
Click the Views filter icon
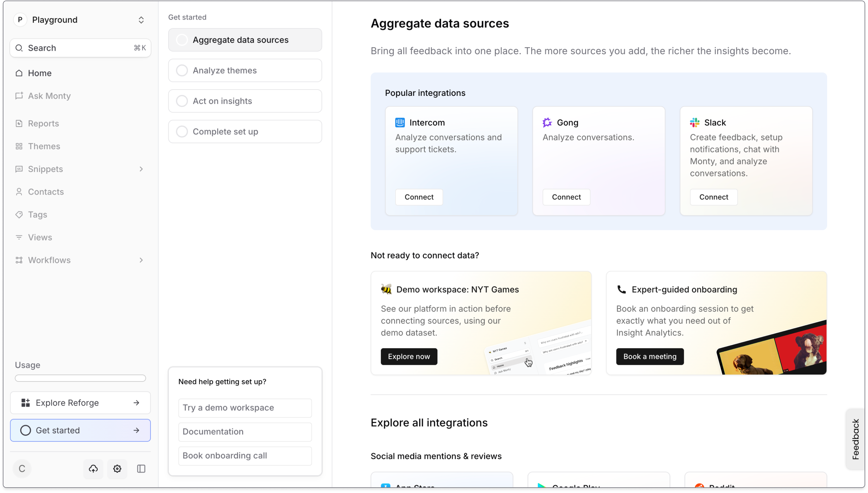point(19,237)
